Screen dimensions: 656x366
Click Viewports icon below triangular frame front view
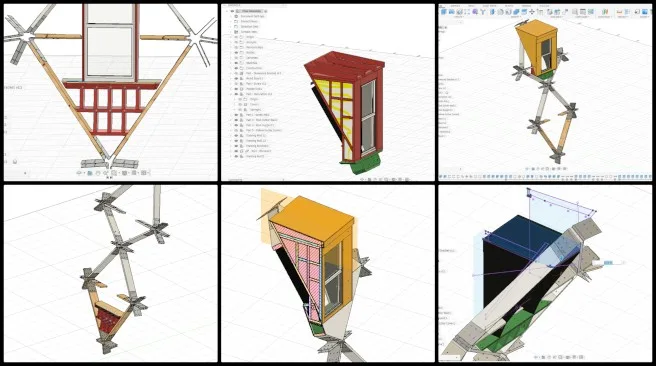click(x=144, y=173)
